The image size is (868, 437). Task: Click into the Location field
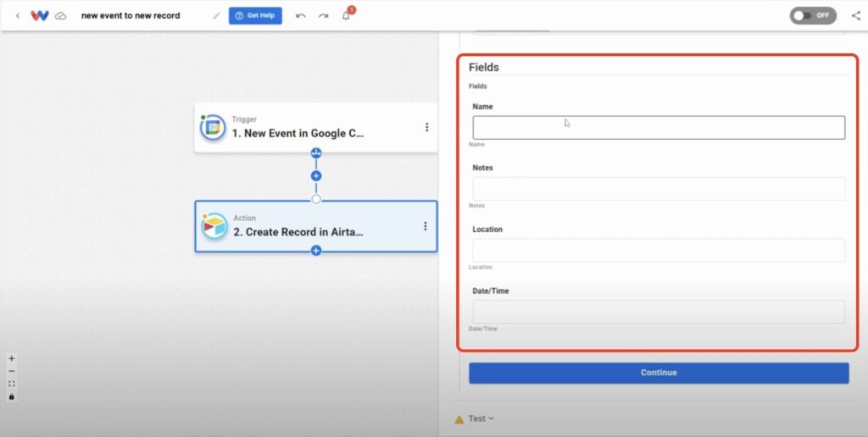pos(659,250)
